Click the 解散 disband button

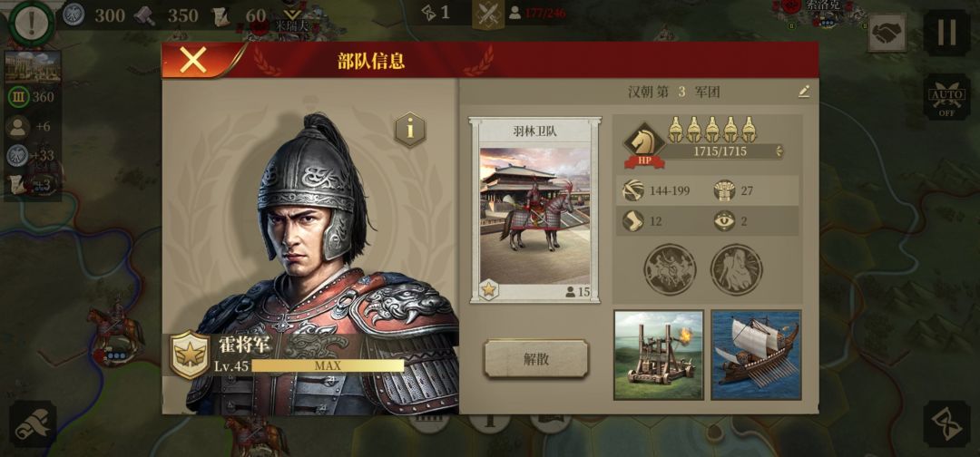pyautogui.click(x=536, y=359)
